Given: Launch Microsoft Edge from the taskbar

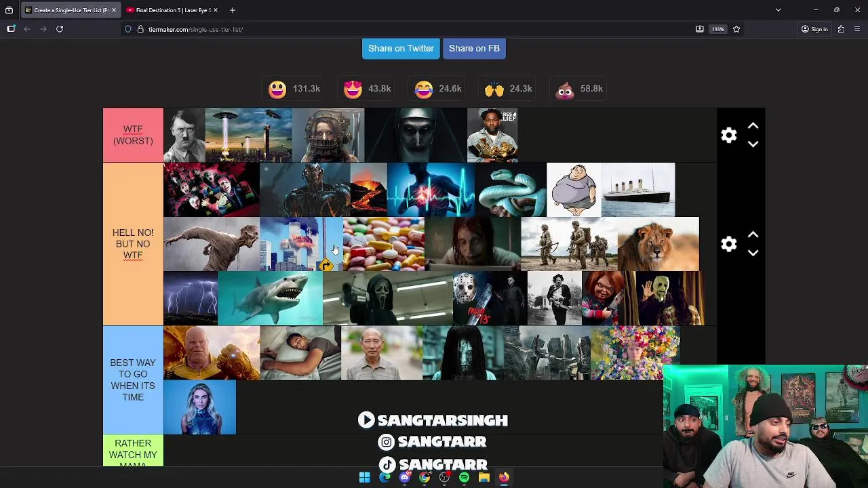Looking at the screenshot, I should pos(384,477).
